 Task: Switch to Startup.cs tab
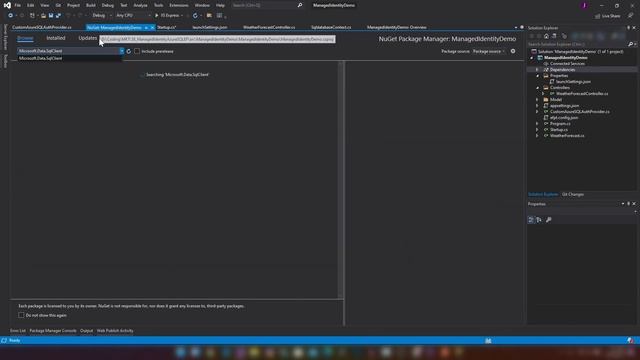pos(167,27)
